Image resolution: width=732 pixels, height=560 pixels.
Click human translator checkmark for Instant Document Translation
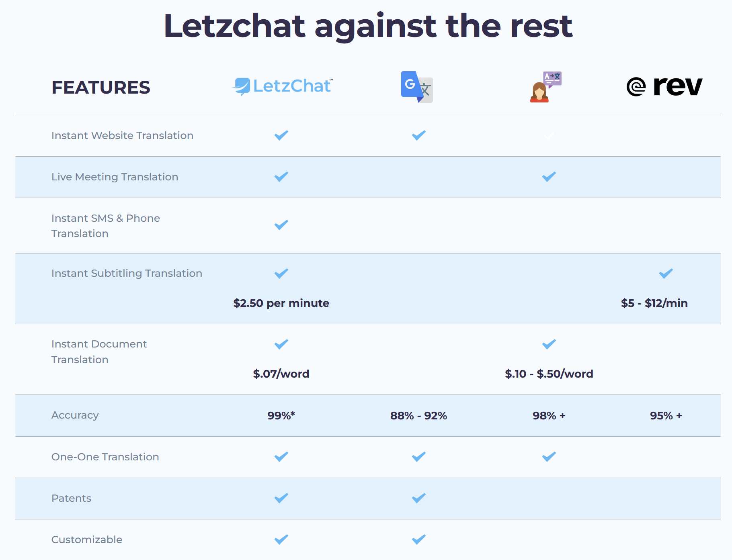click(x=549, y=344)
